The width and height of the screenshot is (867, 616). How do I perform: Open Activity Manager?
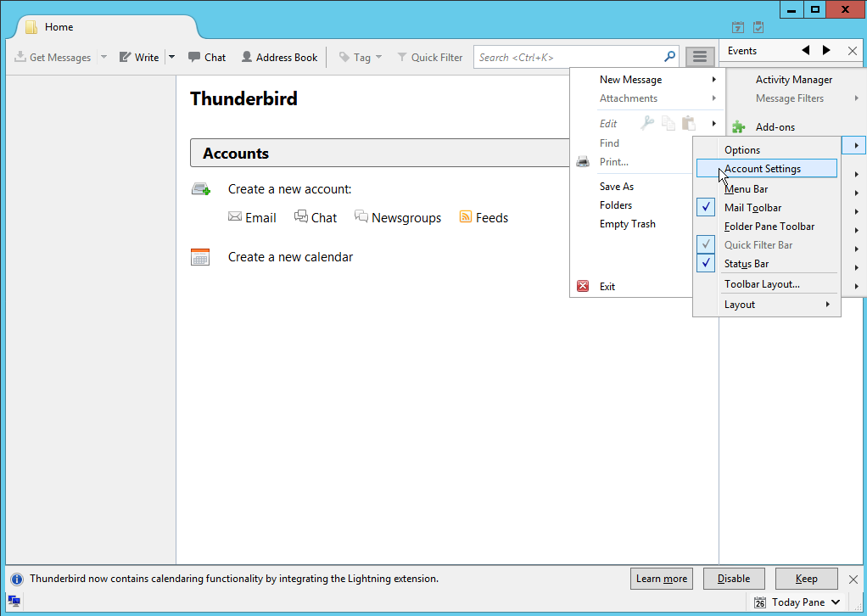[794, 80]
